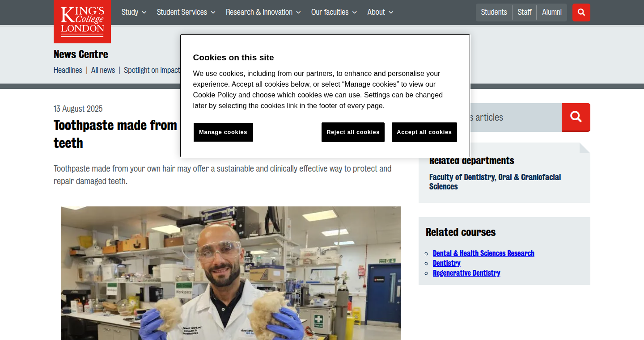Expand the Research & Innovation dropdown chevron

pyautogui.click(x=298, y=13)
